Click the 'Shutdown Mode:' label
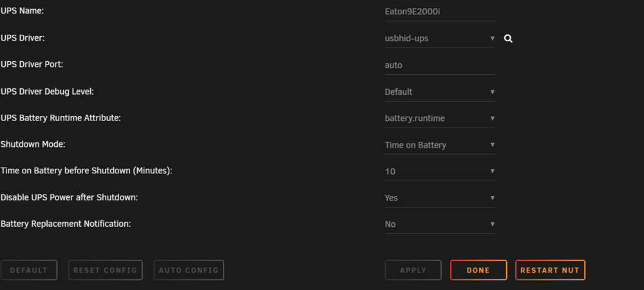Screen dimensions: 644x290 pos(33,144)
